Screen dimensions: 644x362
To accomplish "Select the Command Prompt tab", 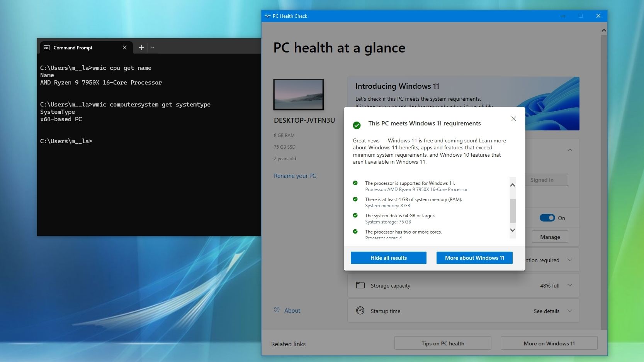I will [x=86, y=47].
